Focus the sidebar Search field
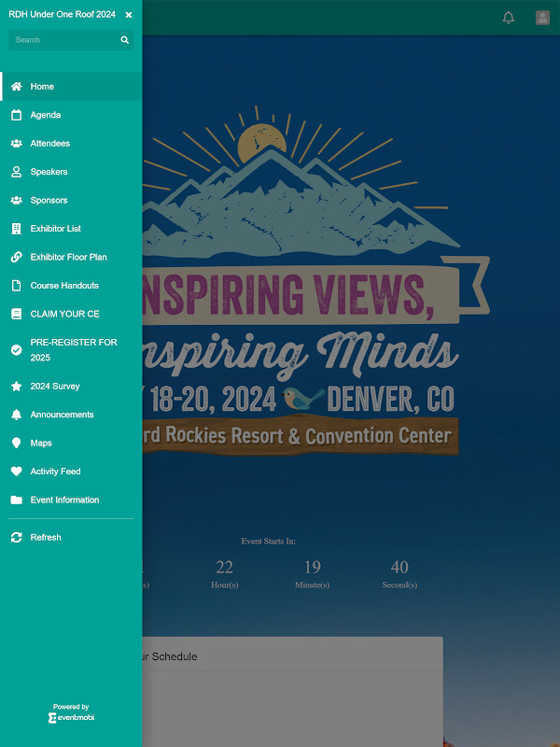Image resolution: width=560 pixels, height=747 pixels. pos(71,40)
